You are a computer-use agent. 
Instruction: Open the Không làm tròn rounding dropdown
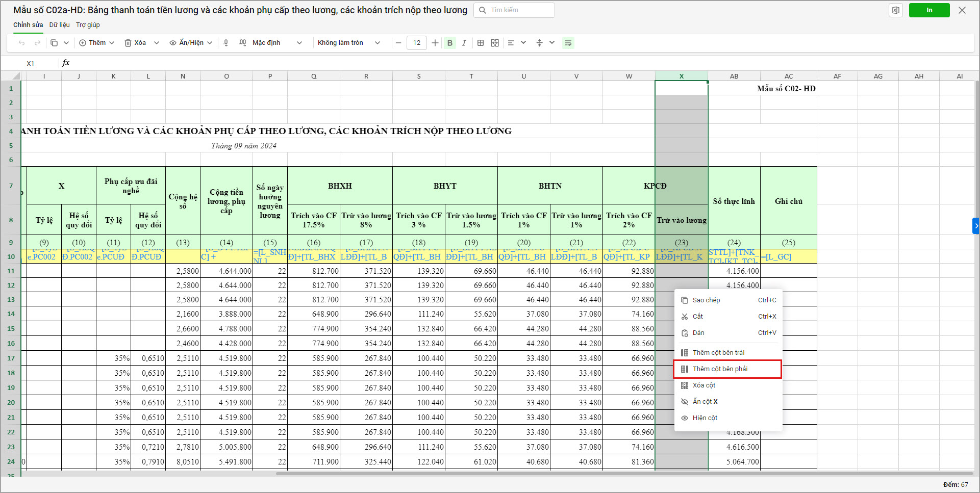pyautogui.click(x=349, y=43)
